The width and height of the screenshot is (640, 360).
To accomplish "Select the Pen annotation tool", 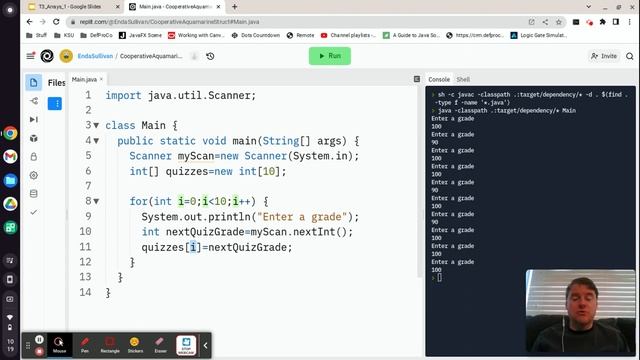I will (84, 345).
